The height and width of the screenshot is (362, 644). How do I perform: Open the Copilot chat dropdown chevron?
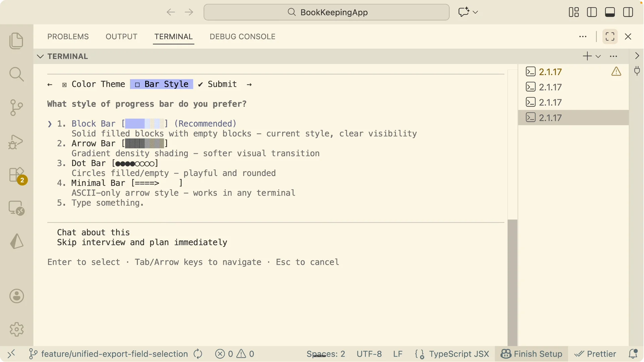click(x=475, y=12)
